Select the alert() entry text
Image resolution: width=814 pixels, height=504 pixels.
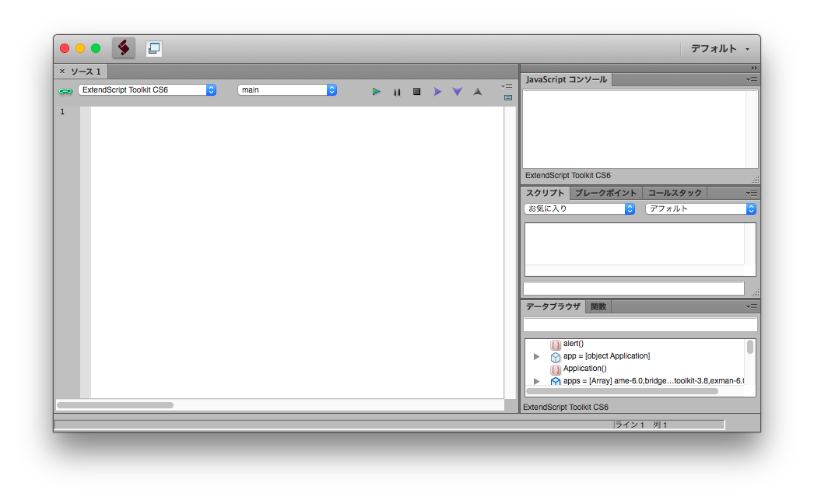[574, 344]
